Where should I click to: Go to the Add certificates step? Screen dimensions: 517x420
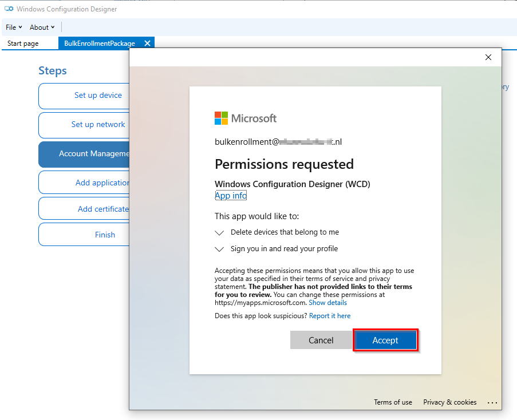coord(84,209)
